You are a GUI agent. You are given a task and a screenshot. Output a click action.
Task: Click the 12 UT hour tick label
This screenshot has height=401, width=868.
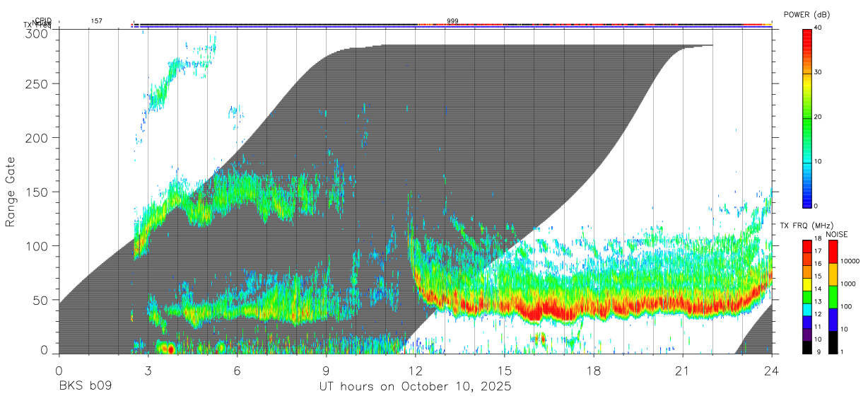pyautogui.click(x=416, y=370)
